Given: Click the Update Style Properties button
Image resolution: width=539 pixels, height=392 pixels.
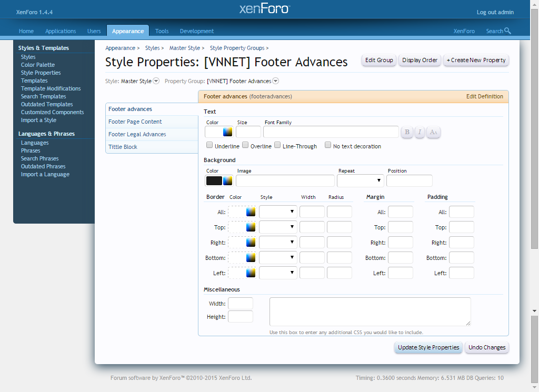Looking at the screenshot, I should 428,347.
